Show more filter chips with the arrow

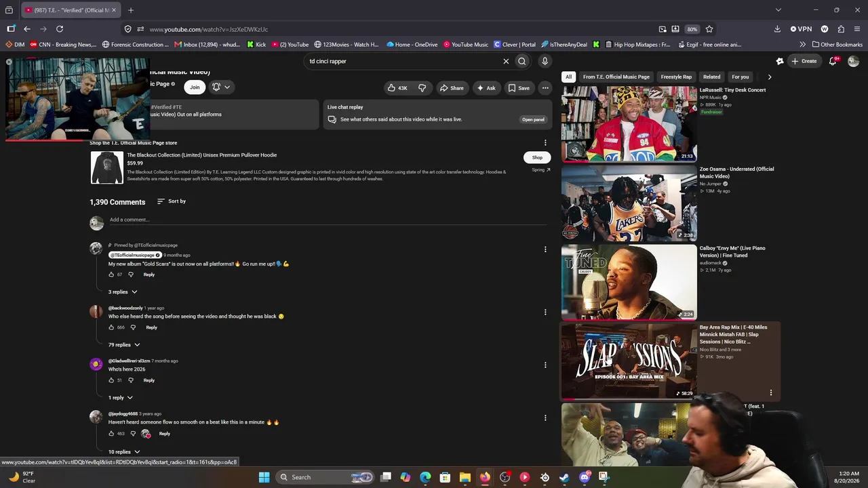769,77
